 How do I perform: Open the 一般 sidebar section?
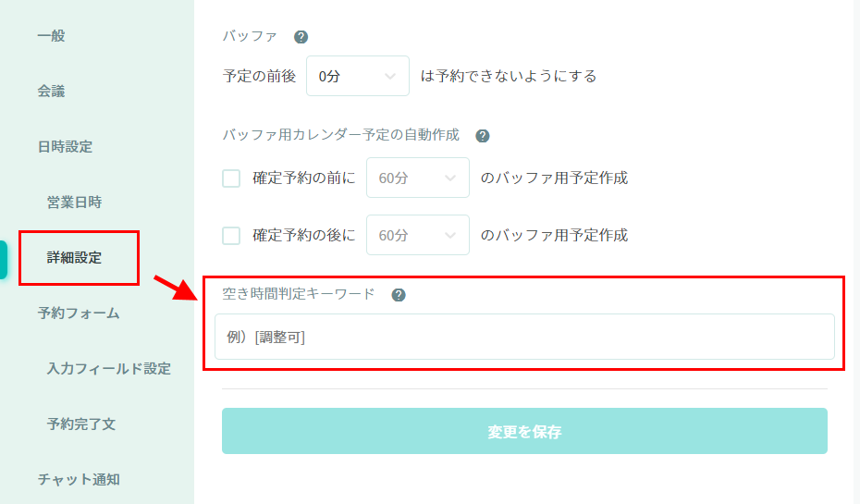pos(52,36)
